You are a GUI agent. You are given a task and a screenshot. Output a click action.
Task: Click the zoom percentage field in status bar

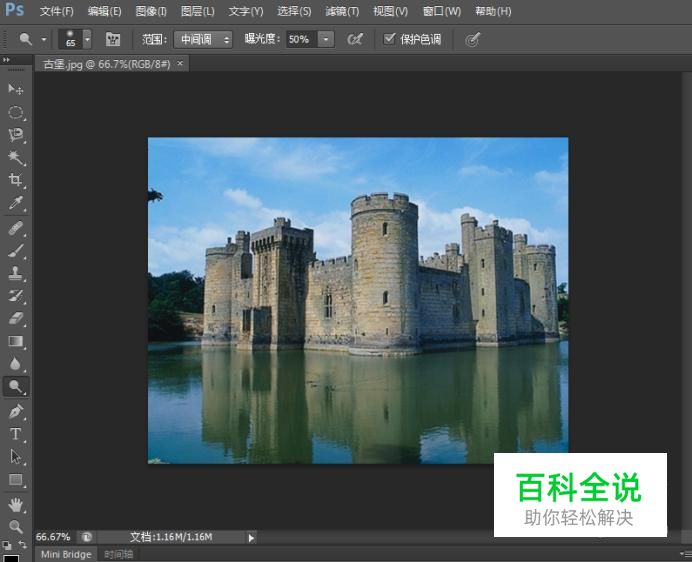54,537
